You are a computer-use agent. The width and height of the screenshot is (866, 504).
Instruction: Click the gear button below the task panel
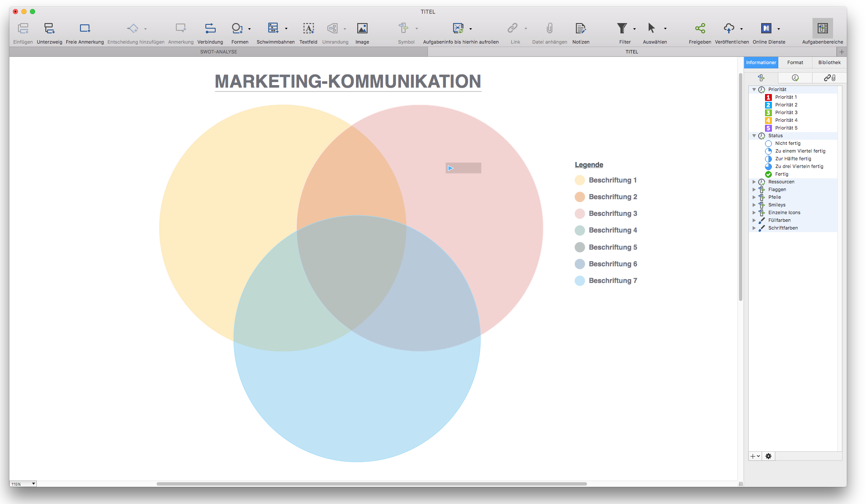pos(769,456)
